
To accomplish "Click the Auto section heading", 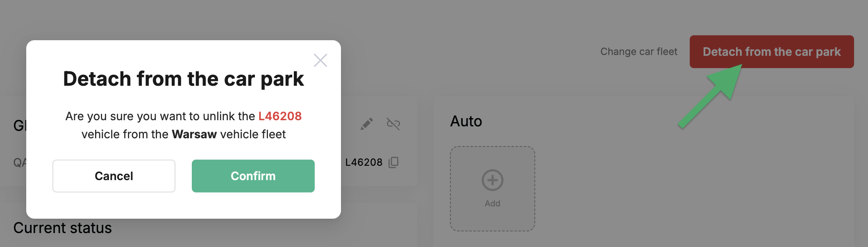I will pyautogui.click(x=466, y=121).
